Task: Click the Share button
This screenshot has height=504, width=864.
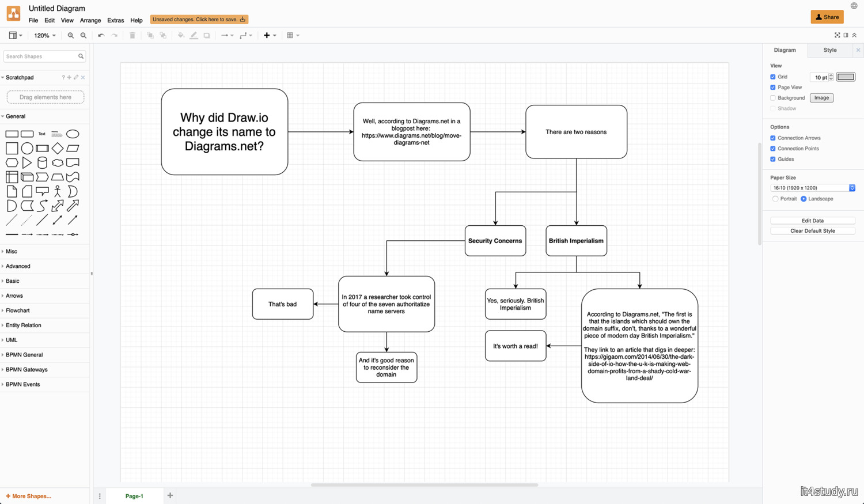Action: 827,17
